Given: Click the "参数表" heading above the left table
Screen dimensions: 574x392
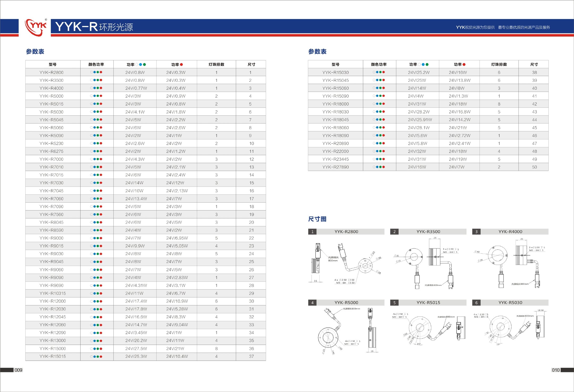Looking at the screenshot, I should tap(35, 52).
